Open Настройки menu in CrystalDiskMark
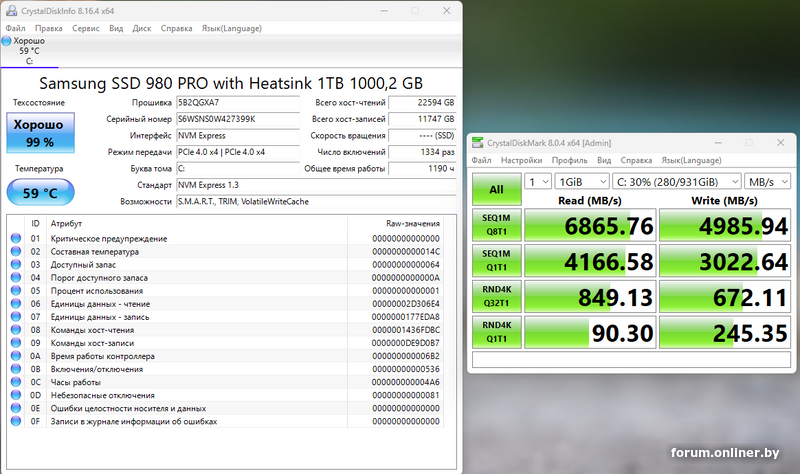This screenshot has height=474, width=800. pyautogui.click(x=521, y=160)
